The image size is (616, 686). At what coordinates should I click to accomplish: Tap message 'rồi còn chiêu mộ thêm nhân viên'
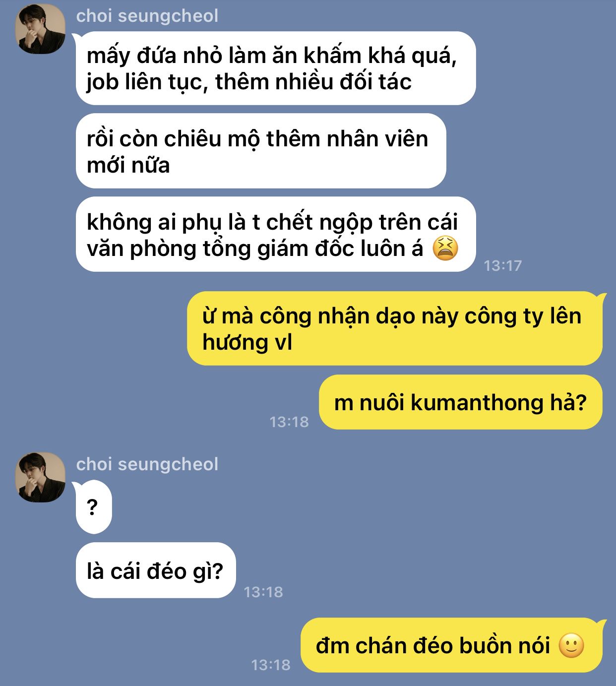coord(261,151)
